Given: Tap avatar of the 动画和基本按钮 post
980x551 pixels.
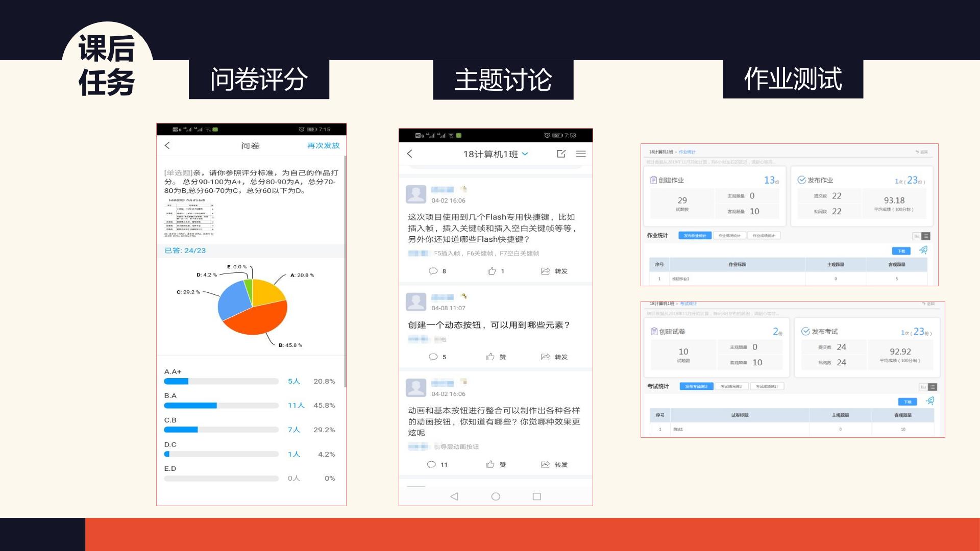Looking at the screenshot, I should click(416, 388).
